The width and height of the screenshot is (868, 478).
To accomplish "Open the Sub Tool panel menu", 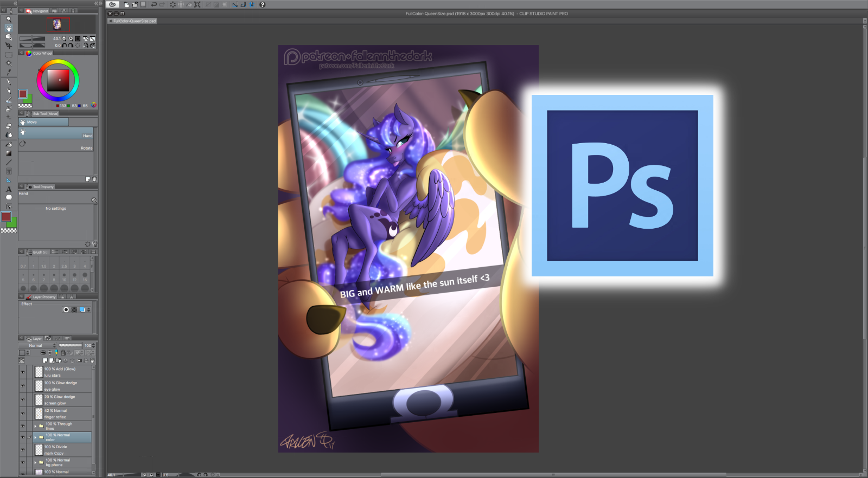I will [21, 113].
